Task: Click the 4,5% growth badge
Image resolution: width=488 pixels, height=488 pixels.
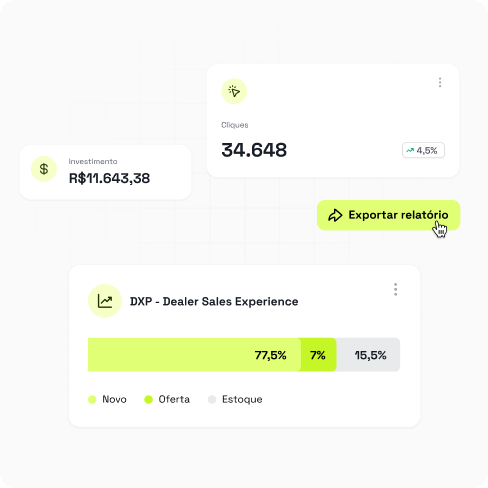Action: click(423, 150)
